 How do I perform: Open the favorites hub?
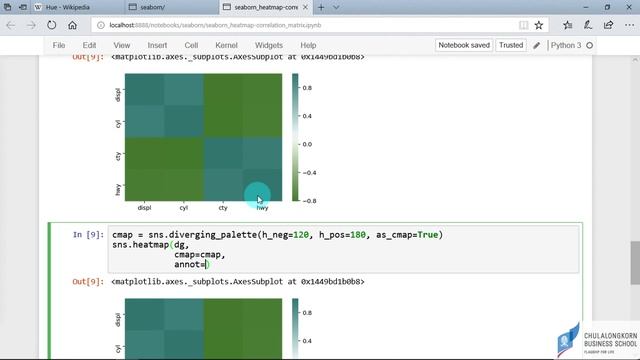[x=568, y=25]
